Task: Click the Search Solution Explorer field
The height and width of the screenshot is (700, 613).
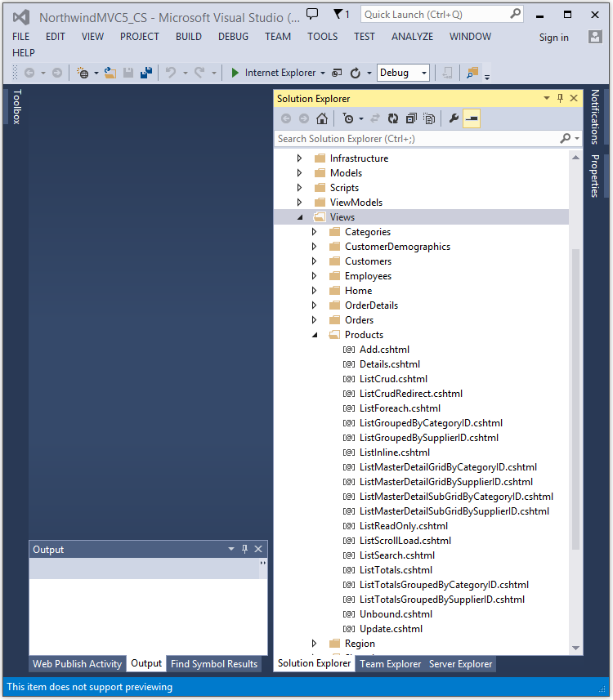Action: tap(417, 139)
